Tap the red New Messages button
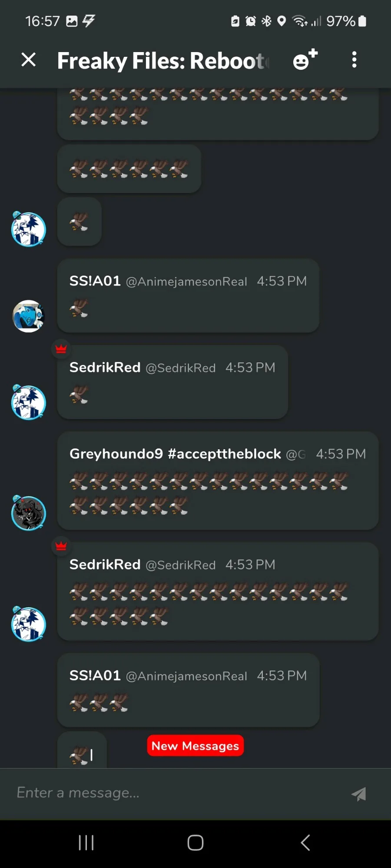Viewport: 391px width, 868px height. pos(195,746)
